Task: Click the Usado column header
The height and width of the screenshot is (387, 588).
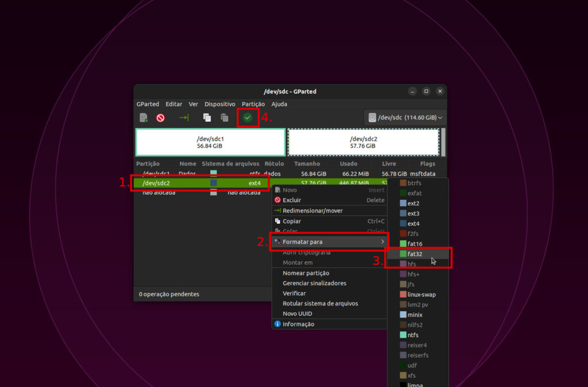Action: coord(349,164)
